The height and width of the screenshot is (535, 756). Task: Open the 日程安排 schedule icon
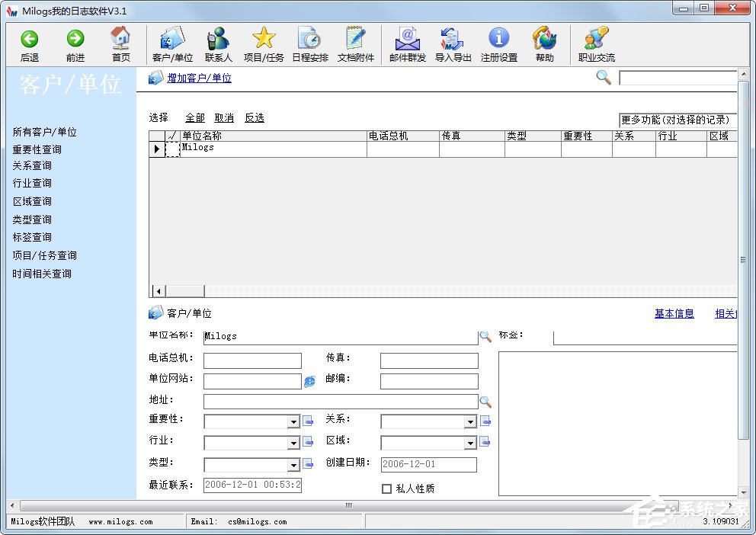point(310,44)
